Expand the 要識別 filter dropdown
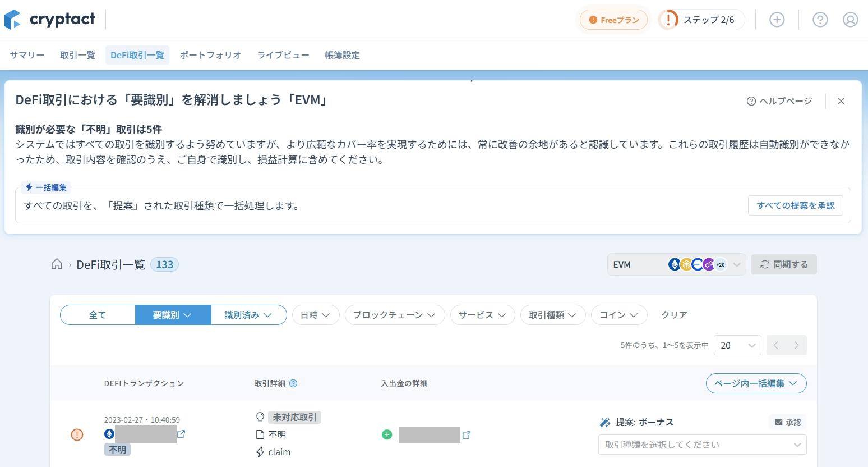 pos(173,315)
